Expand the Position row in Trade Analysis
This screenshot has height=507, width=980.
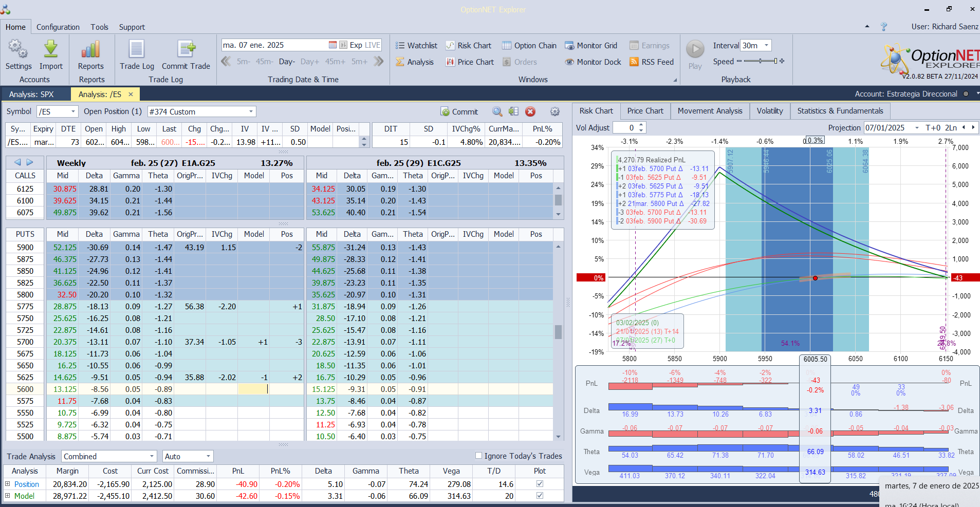pos(8,484)
